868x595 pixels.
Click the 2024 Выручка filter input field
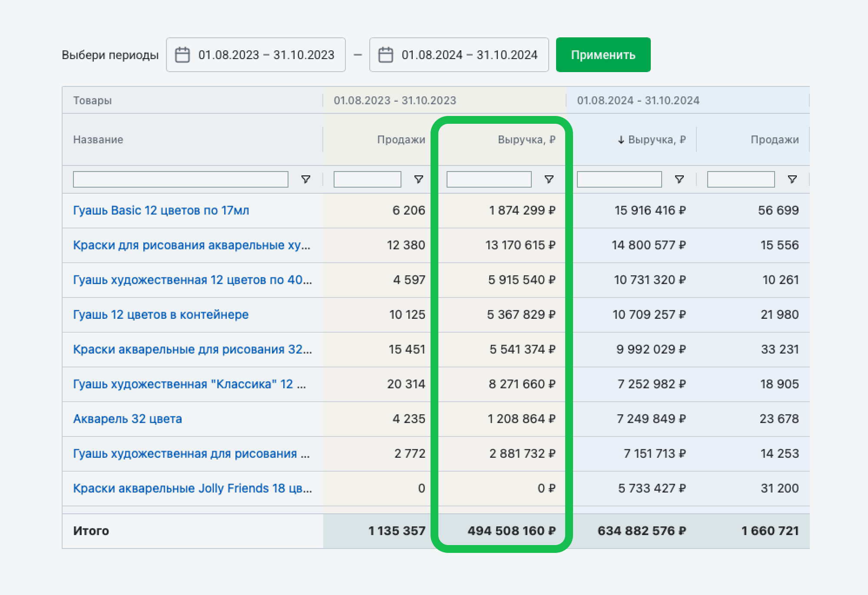pos(620,179)
